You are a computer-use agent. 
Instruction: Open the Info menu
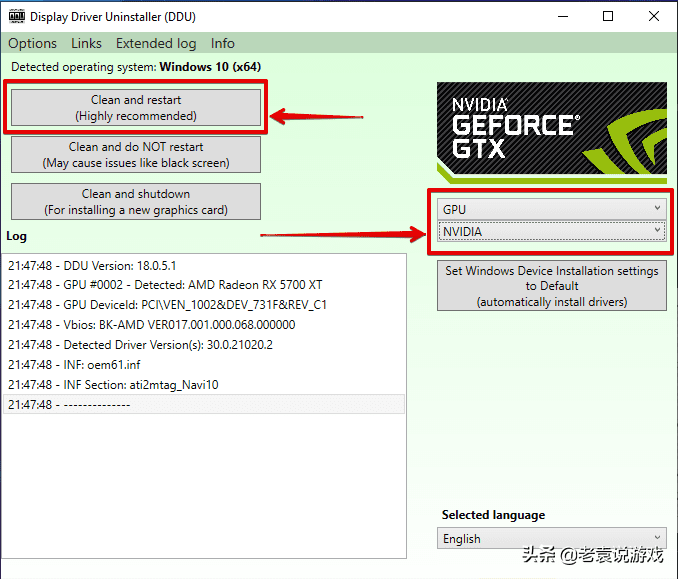click(223, 43)
